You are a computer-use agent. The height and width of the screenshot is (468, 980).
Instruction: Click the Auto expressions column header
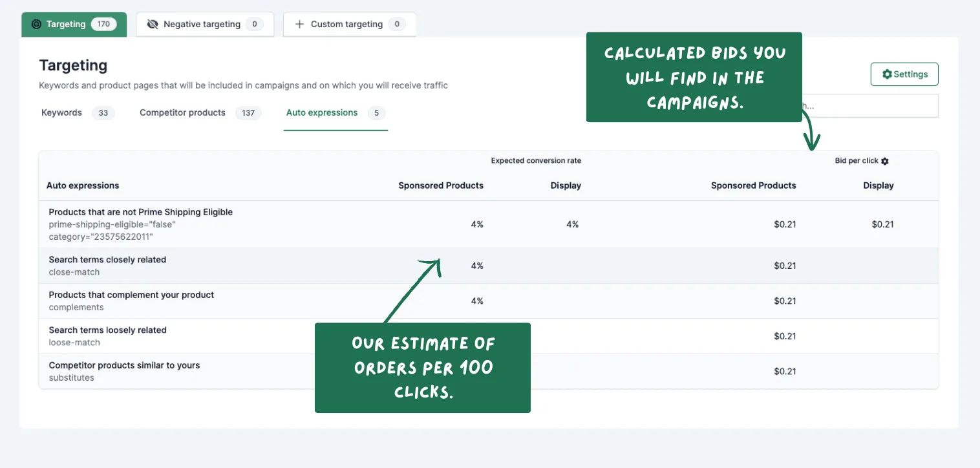[83, 186]
